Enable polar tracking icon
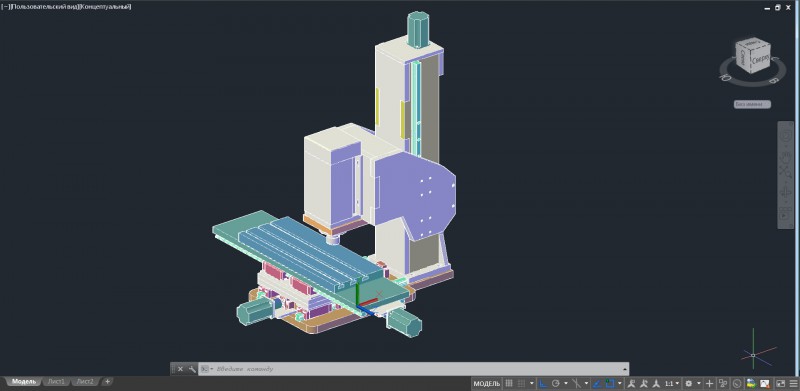 click(556, 383)
